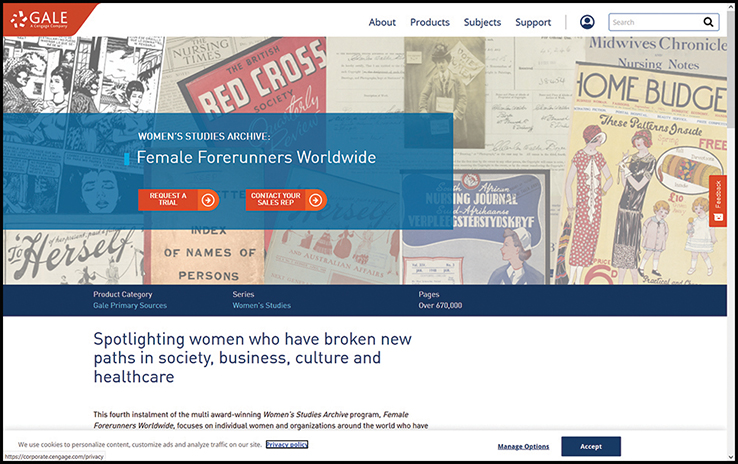Click the 'Product Category' label
Viewport: 738px width, 464px height.
click(x=122, y=294)
